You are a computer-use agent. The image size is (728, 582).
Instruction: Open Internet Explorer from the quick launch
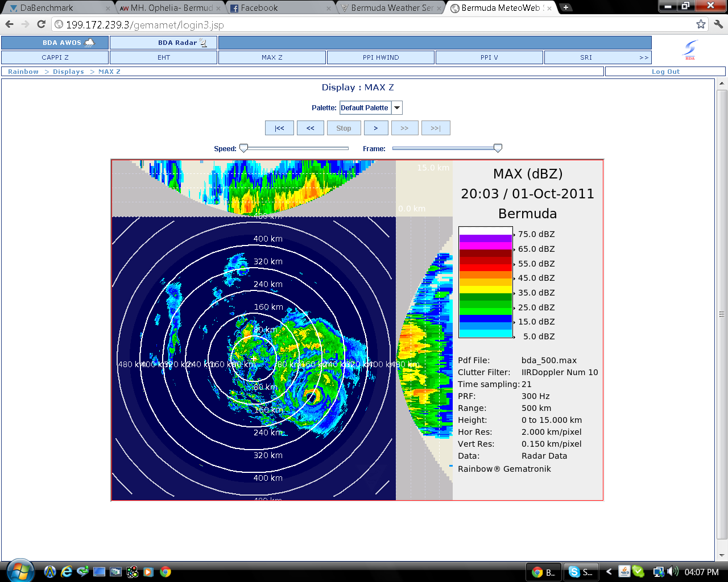click(x=67, y=572)
